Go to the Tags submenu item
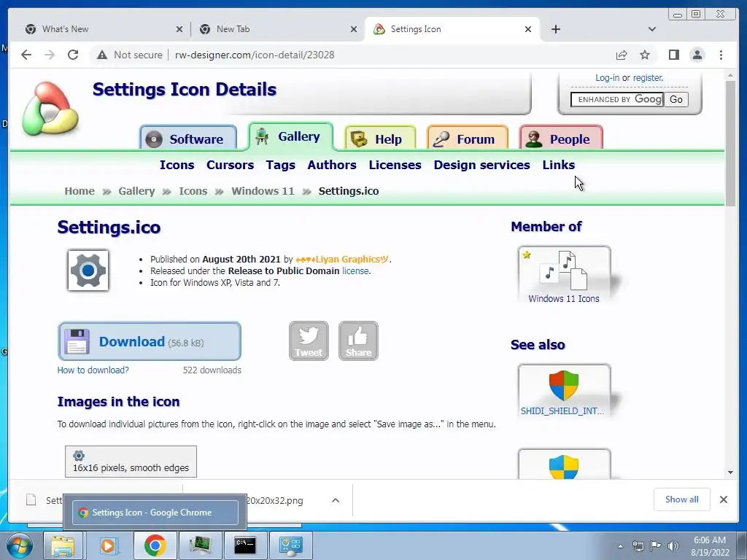Screen dimensions: 747x560 coord(281,165)
